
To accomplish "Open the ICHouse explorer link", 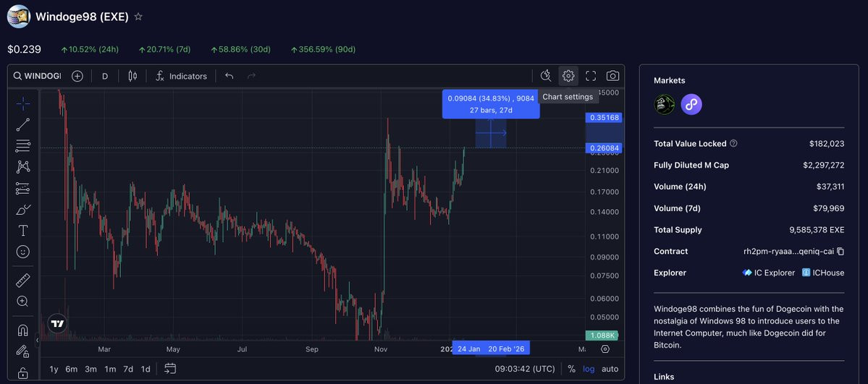I will [x=823, y=273].
